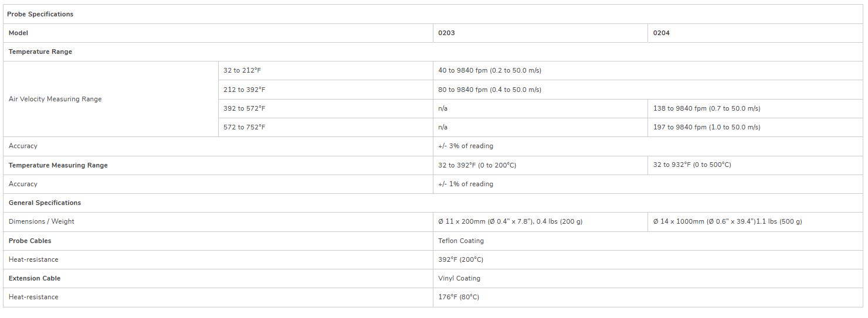Click the Ø 14 x 1000mm dimensions cell
The height and width of the screenshot is (318, 868).
(x=727, y=221)
